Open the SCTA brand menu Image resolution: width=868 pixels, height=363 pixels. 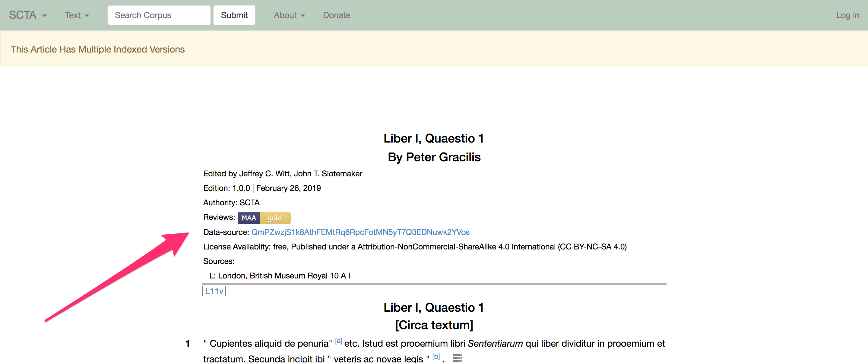(x=23, y=15)
